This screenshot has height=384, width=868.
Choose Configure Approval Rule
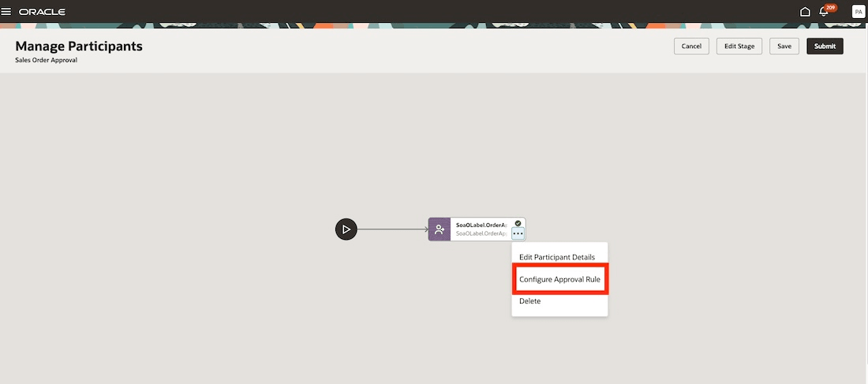point(559,279)
